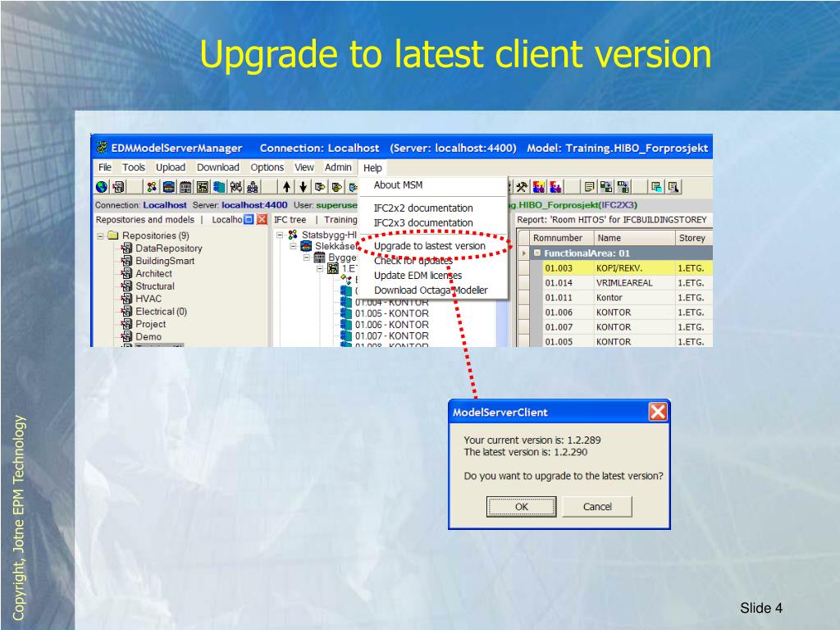The image size is (840, 630).
Task: Click the down arrow toolbar icon
Action: pyautogui.click(x=304, y=186)
